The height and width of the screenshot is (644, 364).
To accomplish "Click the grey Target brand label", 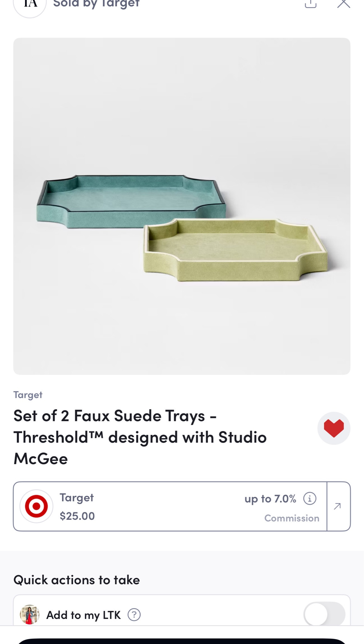I will pos(28,395).
